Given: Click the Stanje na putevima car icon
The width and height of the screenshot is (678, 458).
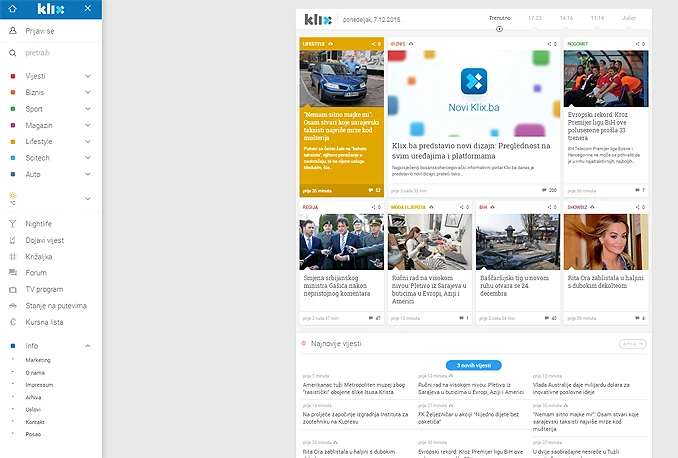Looking at the screenshot, I should click(13, 306).
